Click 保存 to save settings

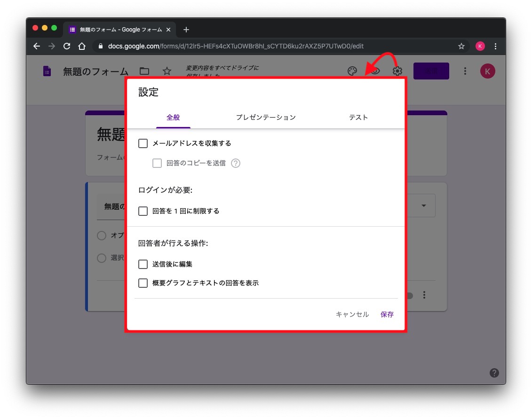[x=387, y=315]
